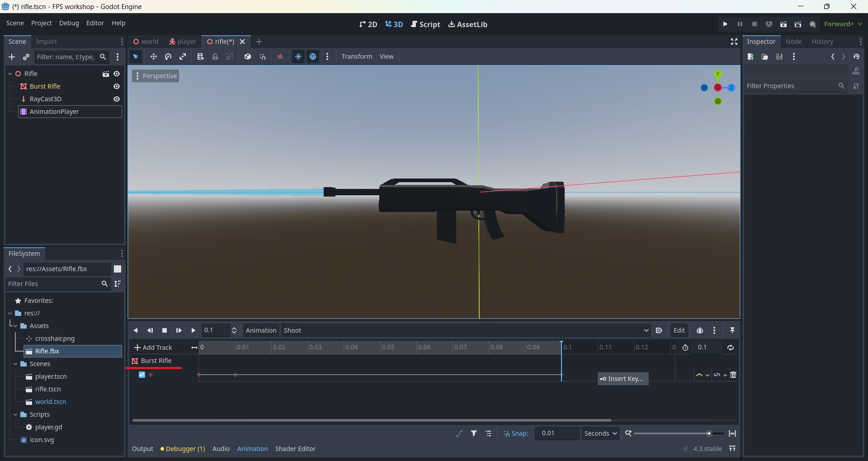Collapse the Assets folder in FileSystem
This screenshot has width=868, height=461.
pos(16,326)
